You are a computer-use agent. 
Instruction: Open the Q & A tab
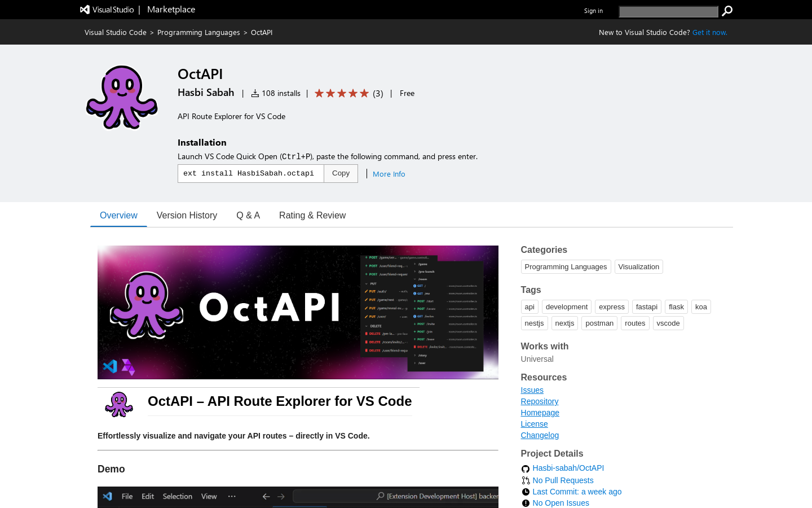[x=248, y=215]
